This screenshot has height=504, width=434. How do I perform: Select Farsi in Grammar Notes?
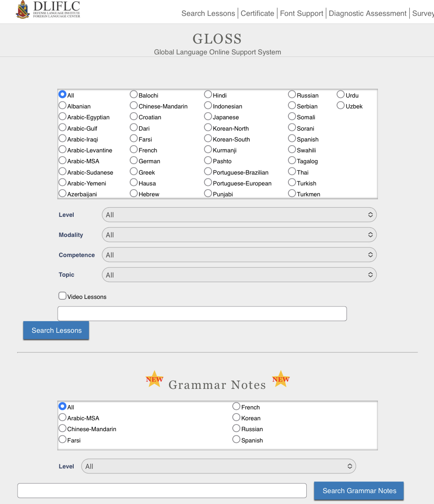(x=62, y=440)
